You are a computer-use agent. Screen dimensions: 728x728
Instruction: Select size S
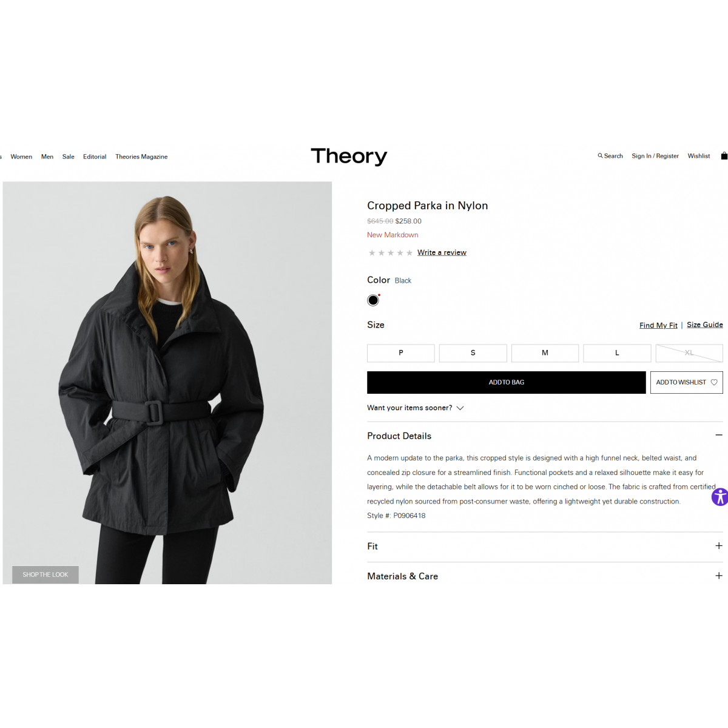pyautogui.click(x=473, y=353)
